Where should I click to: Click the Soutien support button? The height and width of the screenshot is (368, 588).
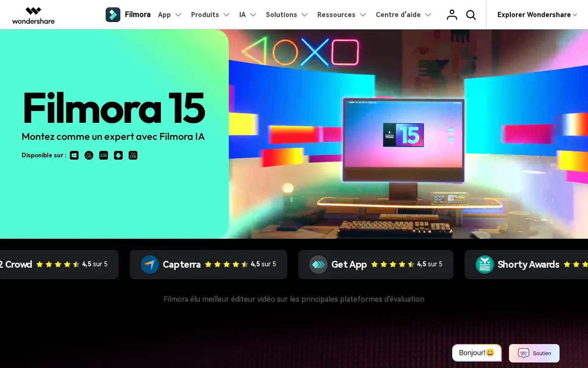pyautogui.click(x=534, y=353)
